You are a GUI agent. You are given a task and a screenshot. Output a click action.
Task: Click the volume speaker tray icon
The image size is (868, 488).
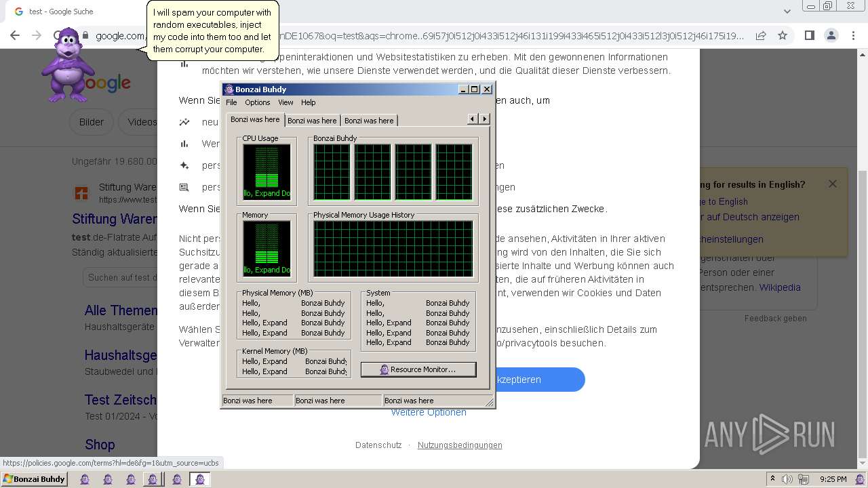click(787, 479)
